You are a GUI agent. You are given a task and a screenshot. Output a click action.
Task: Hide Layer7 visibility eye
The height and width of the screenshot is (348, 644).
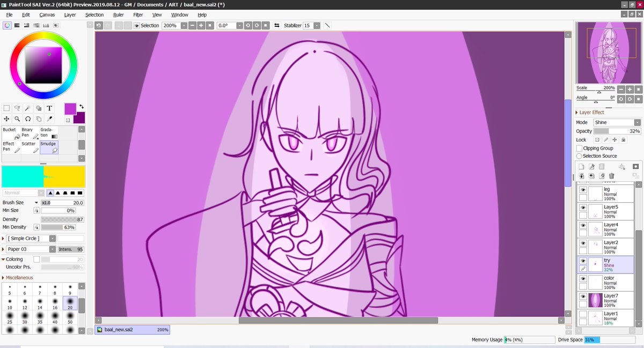pos(583,296)
